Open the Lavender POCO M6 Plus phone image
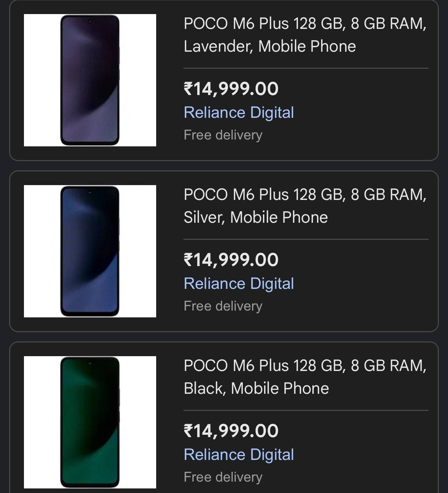Screen dimensions: 448x493 tap(90, 80)
